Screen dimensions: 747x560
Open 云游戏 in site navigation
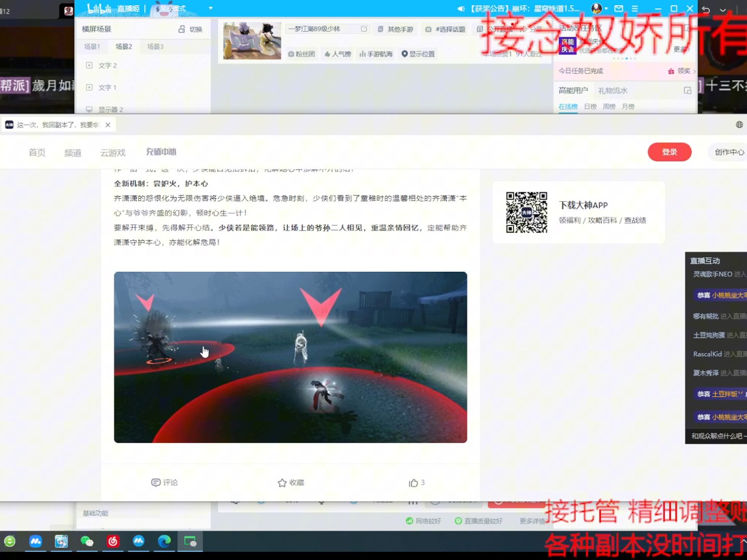(113, 152)
